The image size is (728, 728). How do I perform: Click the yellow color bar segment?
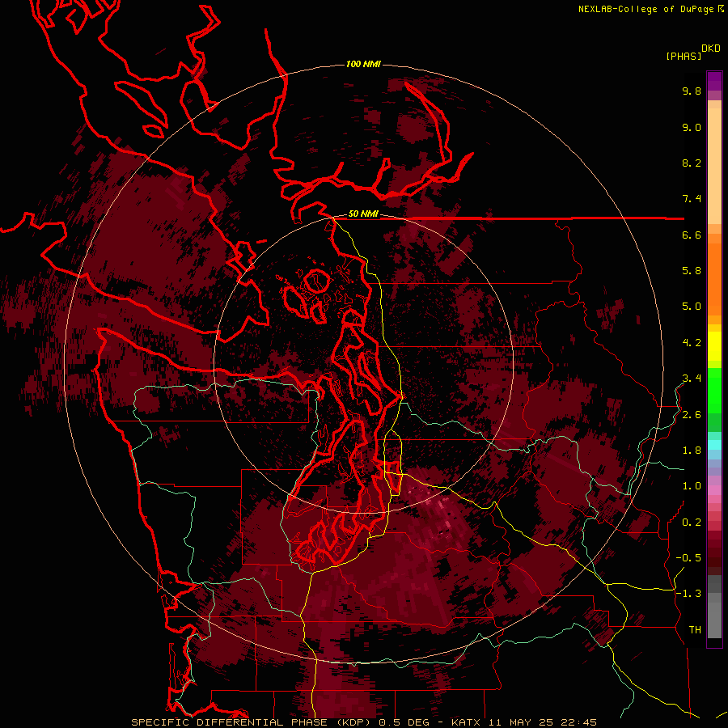[714, 346]
